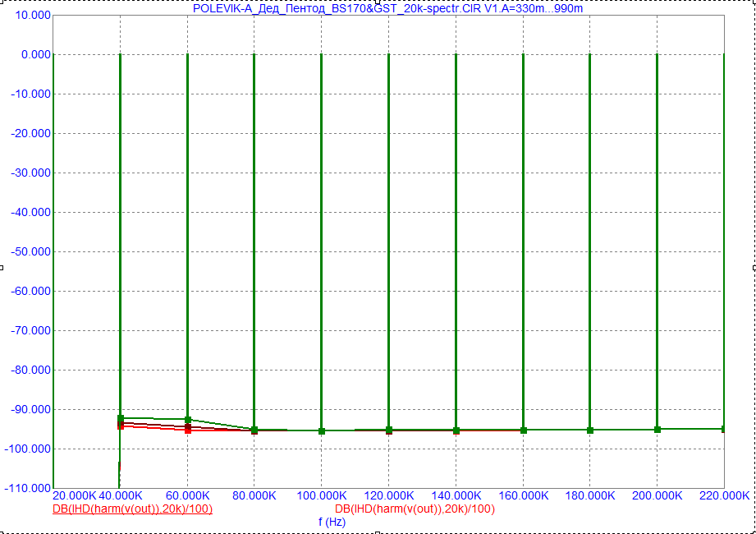Image resolution: width=756 pixels, height=534 pixels.
Task: Click the 40.000K x-axis label
Action: click(x=121, y=496)
